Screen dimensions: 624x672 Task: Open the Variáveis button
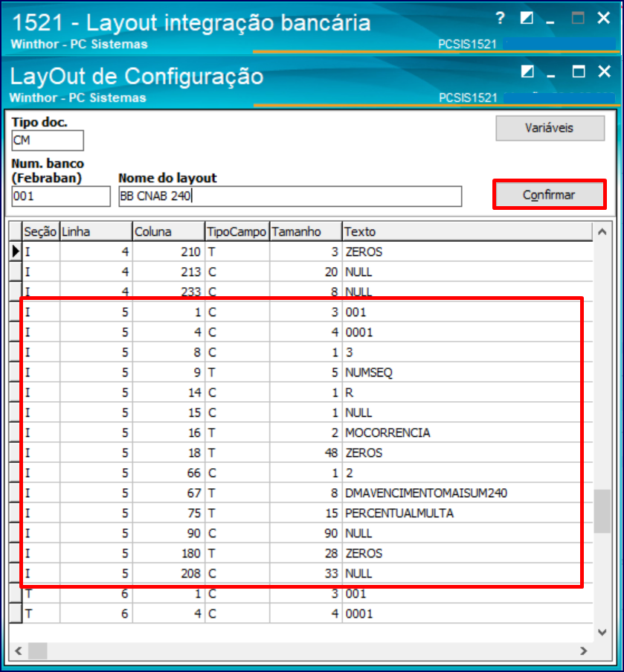[x=550, y=128]
